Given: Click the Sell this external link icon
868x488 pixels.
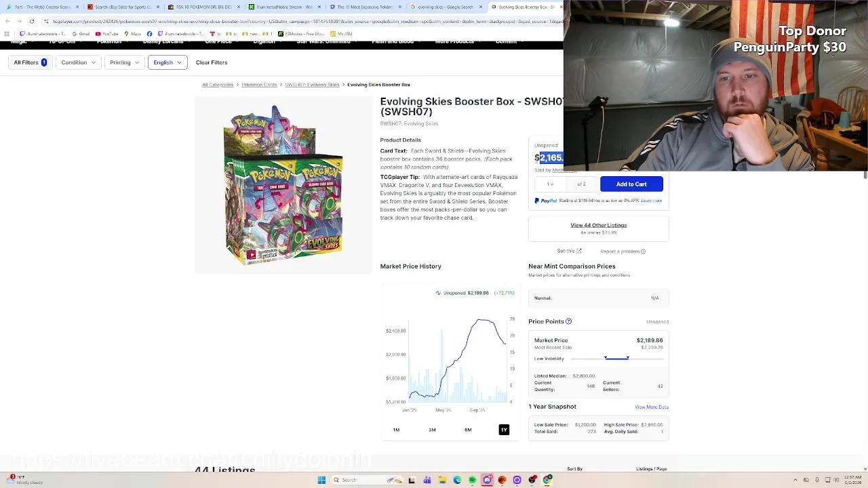Looking at the screenshot, I should pyautogui.click(x=578, y=251).
